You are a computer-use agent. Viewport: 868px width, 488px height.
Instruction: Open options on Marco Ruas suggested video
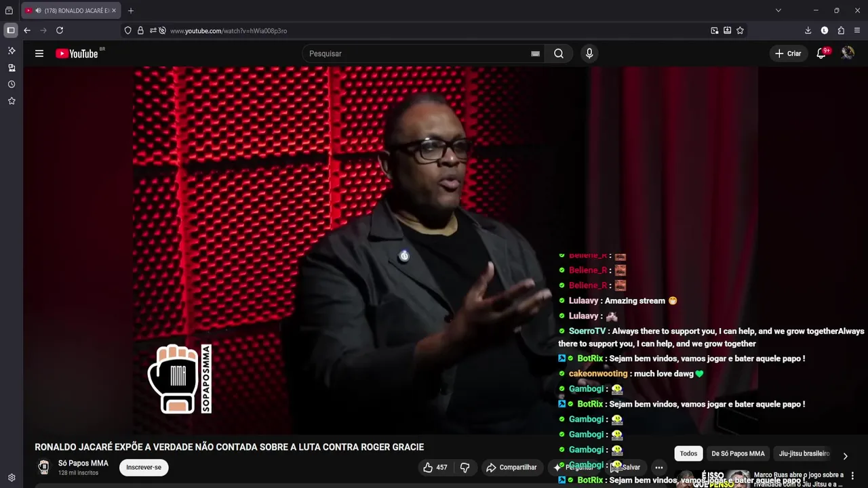point(853,475)
